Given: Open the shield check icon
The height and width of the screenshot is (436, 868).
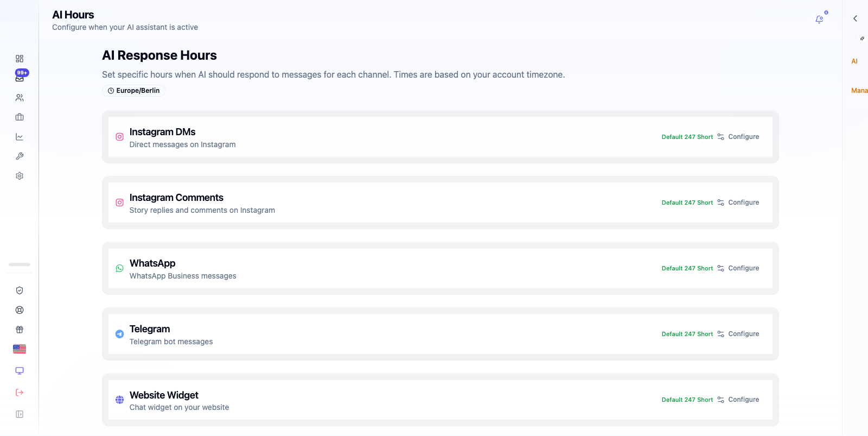Looking at the screenshot, I should click(x=20, y=290).
